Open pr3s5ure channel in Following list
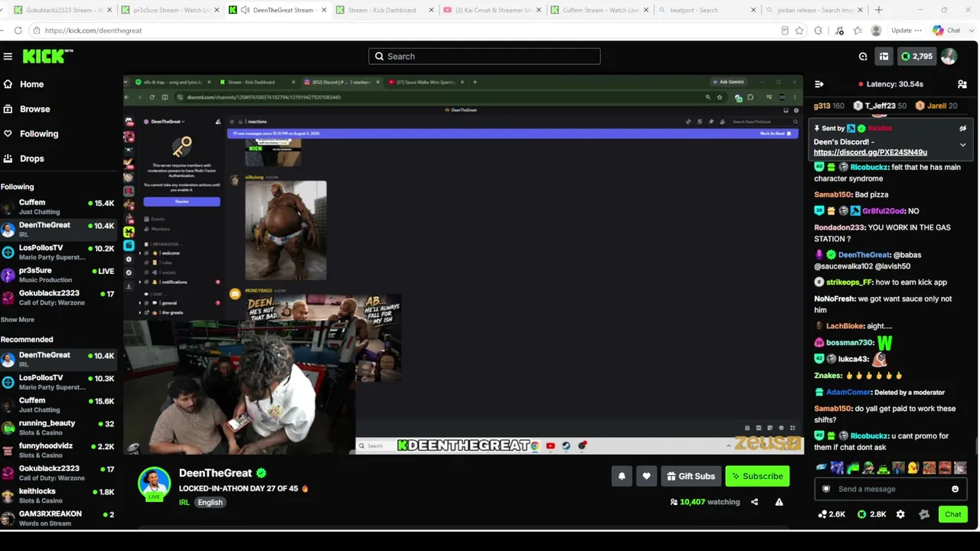Viewport: 980px width, 551px height. [x=59, y=275]
